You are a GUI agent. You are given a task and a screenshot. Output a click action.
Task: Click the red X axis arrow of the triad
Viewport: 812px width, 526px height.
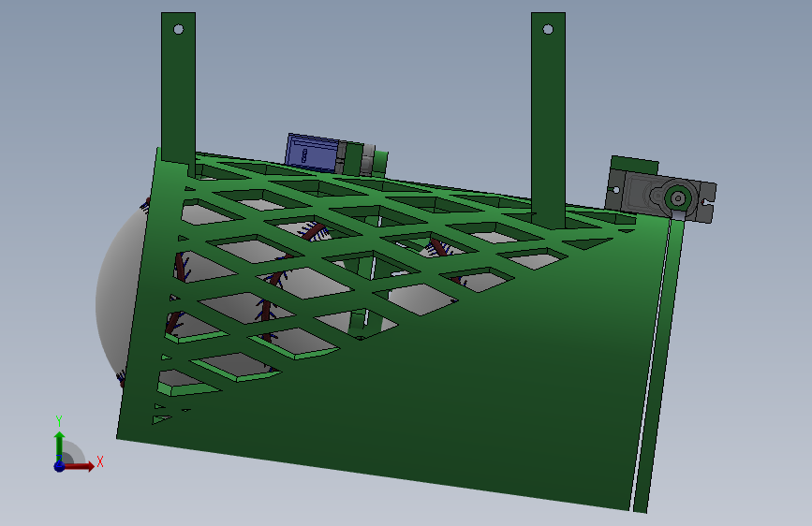(79, 466)
